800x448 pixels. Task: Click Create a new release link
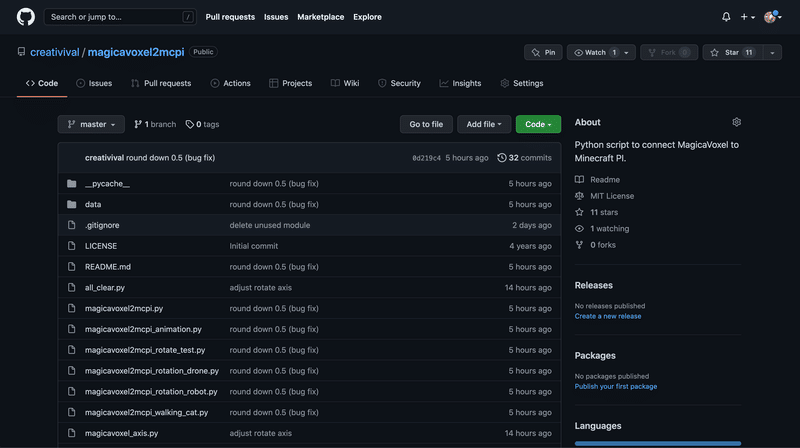coord(608,316)
